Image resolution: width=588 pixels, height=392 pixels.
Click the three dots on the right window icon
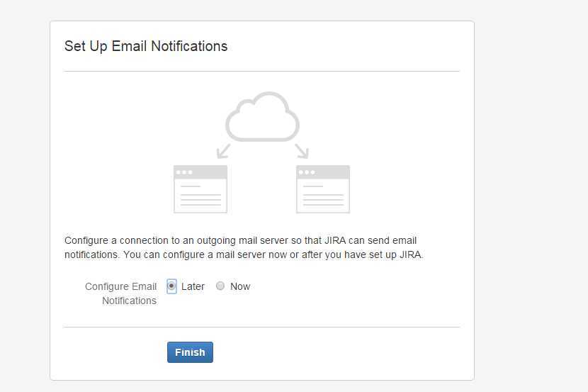(x=307, y=172)
